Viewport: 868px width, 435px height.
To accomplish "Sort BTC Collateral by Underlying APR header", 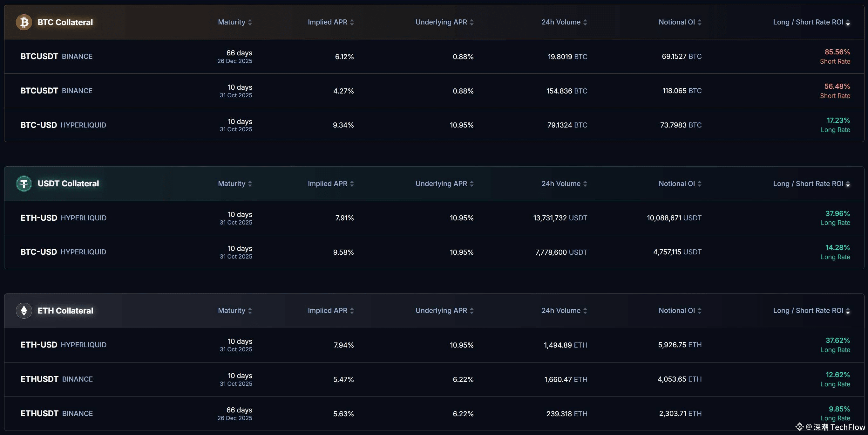I will point(441,22).
